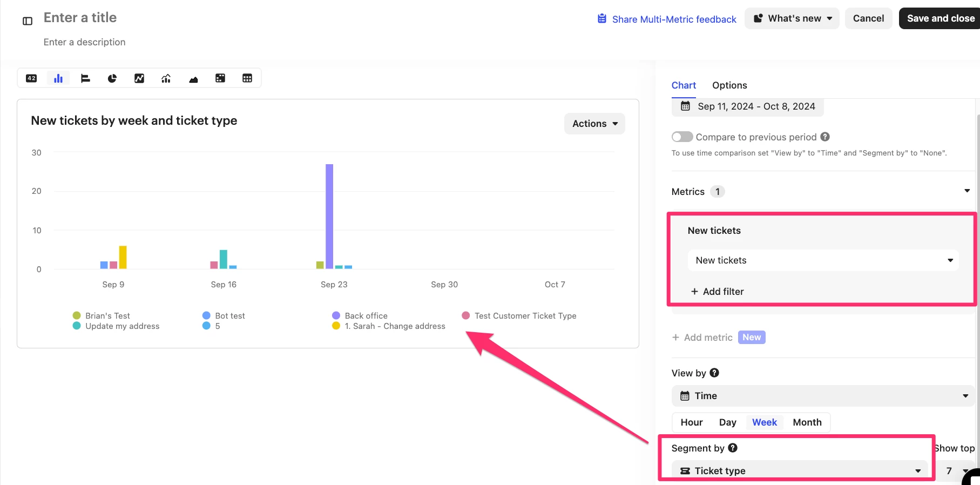
Task: Toggle the legend series named 5
Action: [211, 326]
